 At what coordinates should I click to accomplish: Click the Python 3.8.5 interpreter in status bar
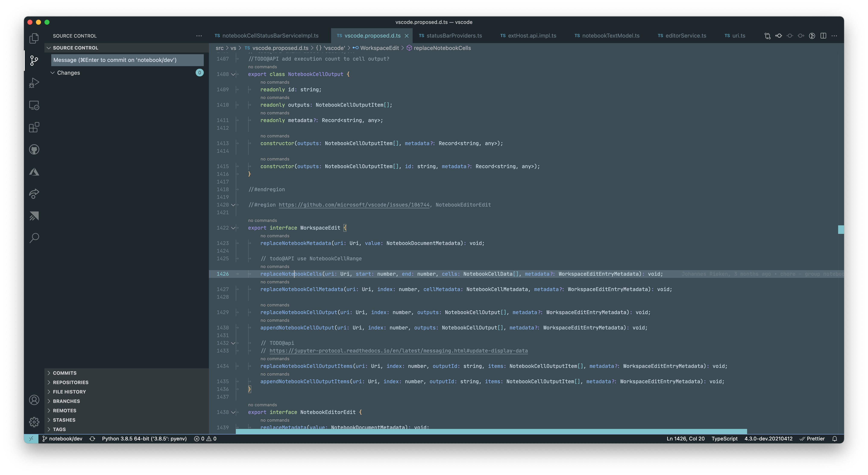pyautogui.click(x=144, y=439)
